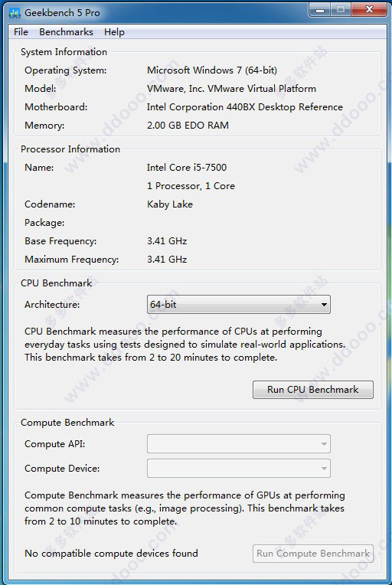Minimize the Geekbench 5 Pro window
392x585 pixels.
pyautogui.click(x=320, y=10)
